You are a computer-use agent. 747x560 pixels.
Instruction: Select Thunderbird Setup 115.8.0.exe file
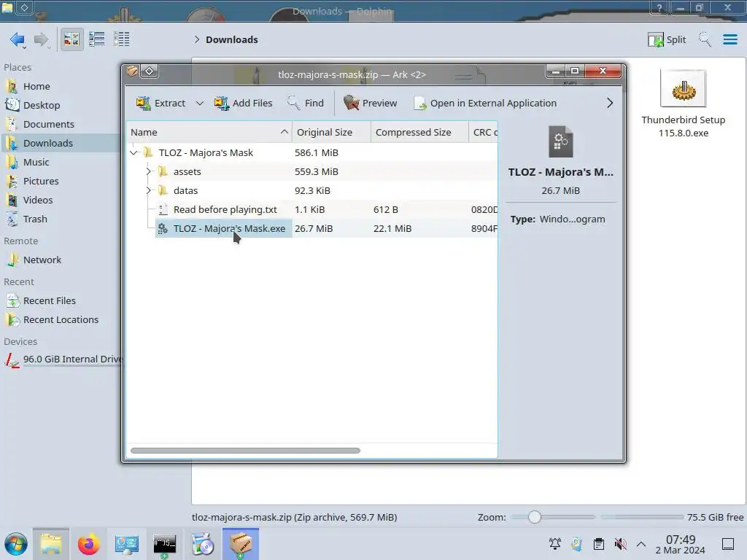[x=683, y=104]
